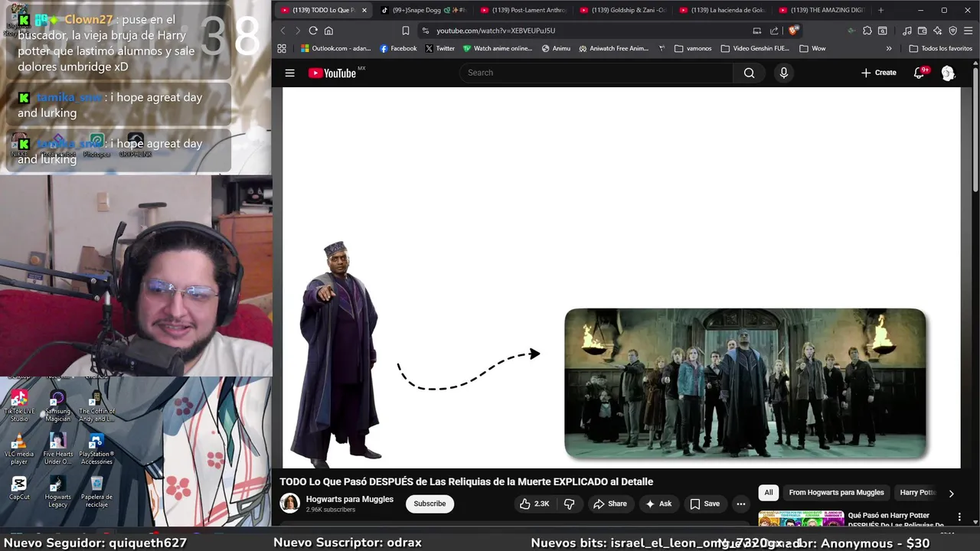Open CapCut desktop shortcut
This screenshot has width=980, height=551.
[19, 488]
